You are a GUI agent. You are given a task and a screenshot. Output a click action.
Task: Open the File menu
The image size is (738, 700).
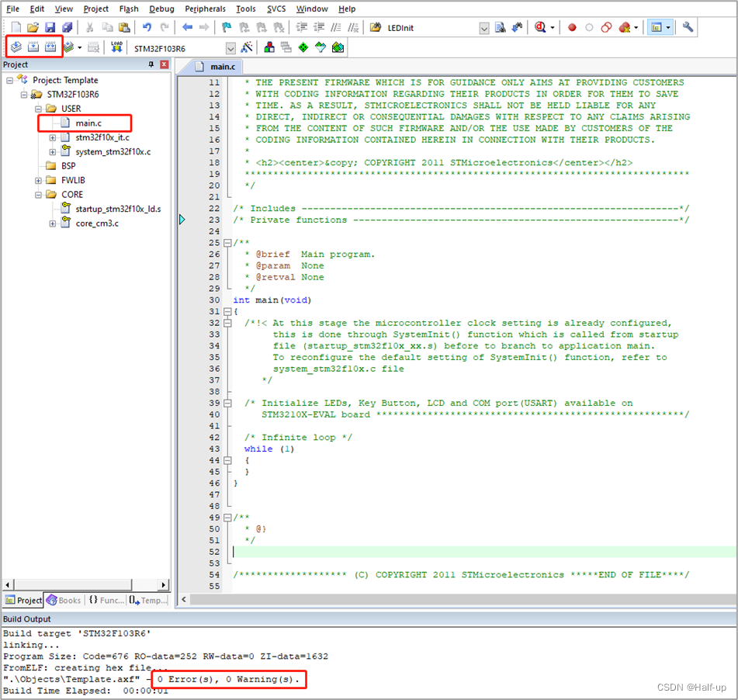(12, 9)
